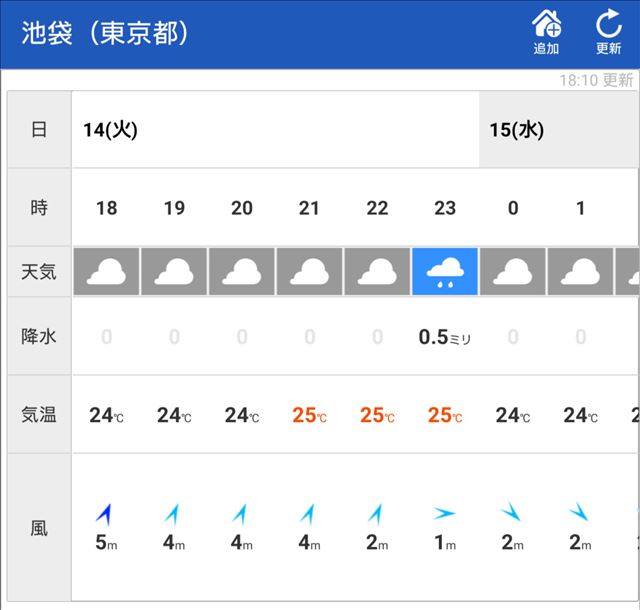Tap the 風 row label
The image size is (640, 610).
point(39,527)
